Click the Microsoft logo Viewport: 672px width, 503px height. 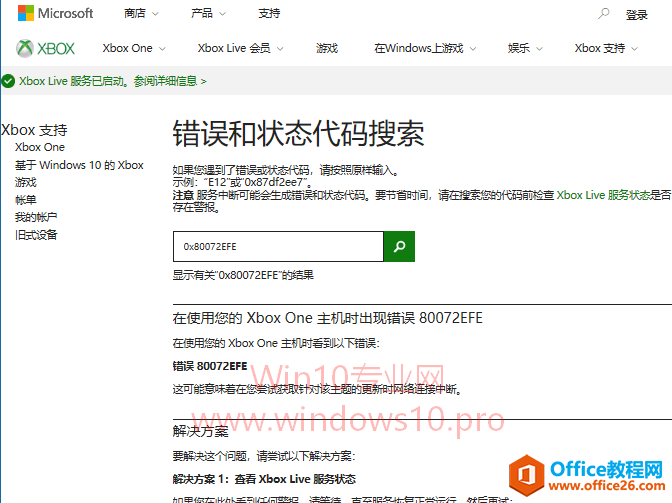click(x=55, y=13)
